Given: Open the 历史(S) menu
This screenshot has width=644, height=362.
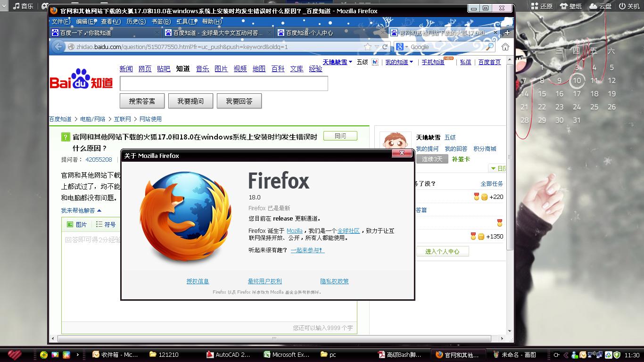Looking at the screenshot, I should point(136,21).
